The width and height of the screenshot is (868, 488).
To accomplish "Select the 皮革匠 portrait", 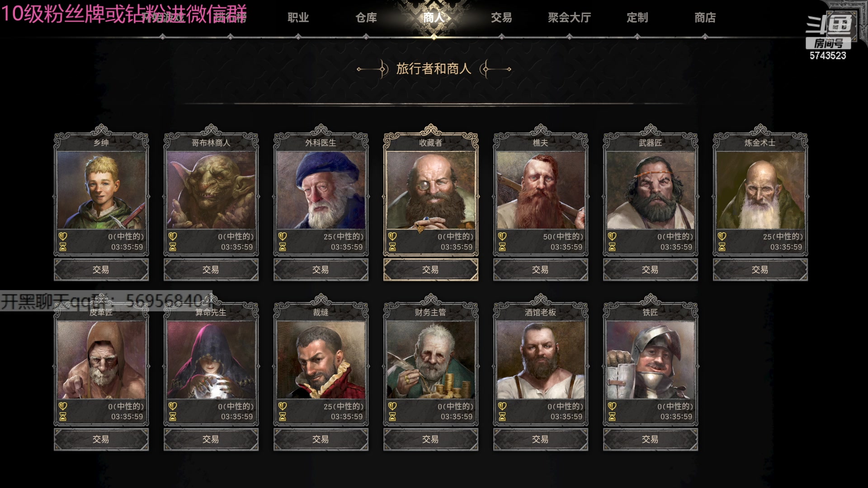I will tap(101, 360).
